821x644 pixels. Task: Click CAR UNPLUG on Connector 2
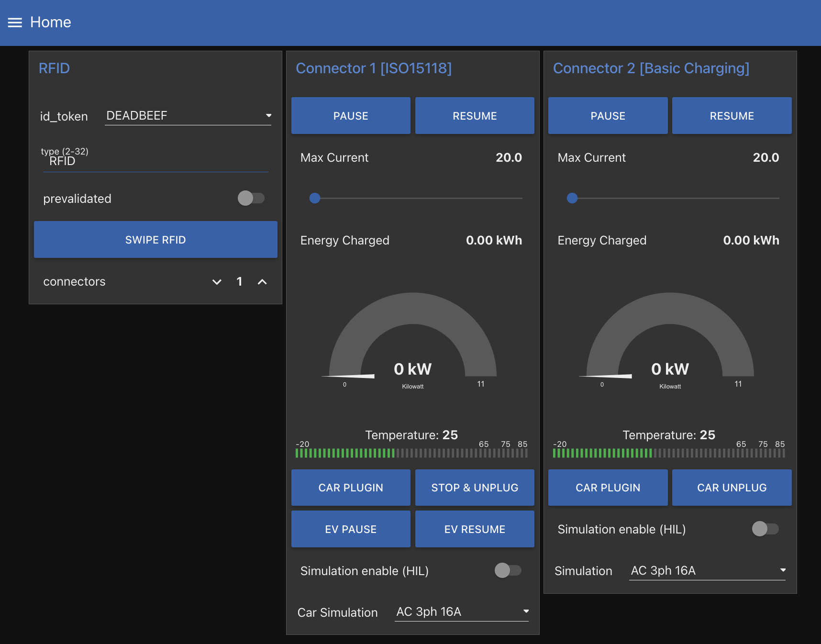[732, 488]
